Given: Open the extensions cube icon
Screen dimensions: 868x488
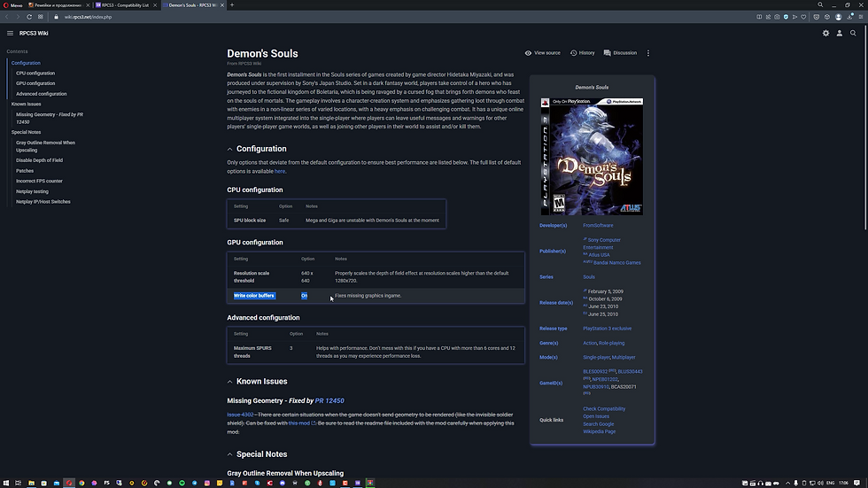Looking at the screenshot, I should tap(827, 17).
